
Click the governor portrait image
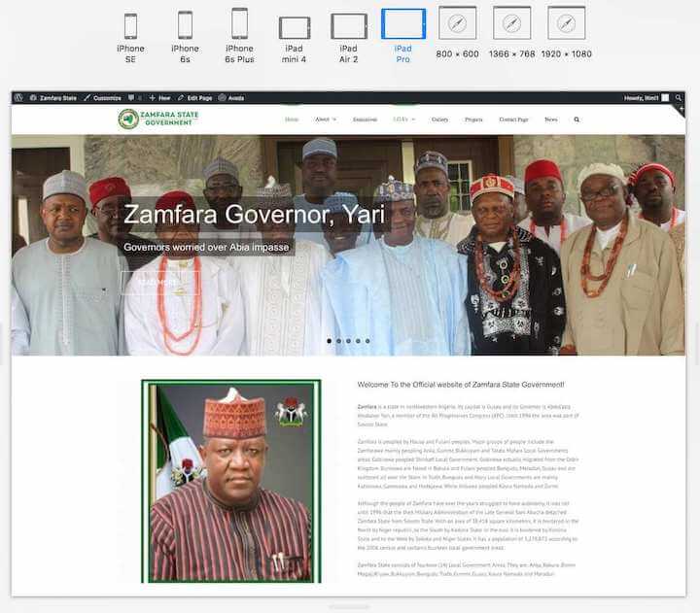[x=230, y=481]
